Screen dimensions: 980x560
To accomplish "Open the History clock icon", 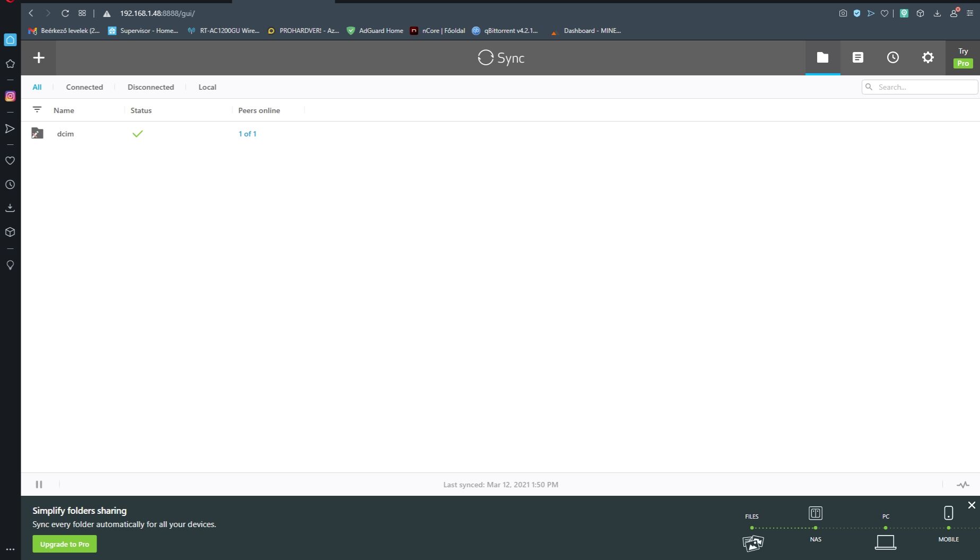I will point(892,58).
